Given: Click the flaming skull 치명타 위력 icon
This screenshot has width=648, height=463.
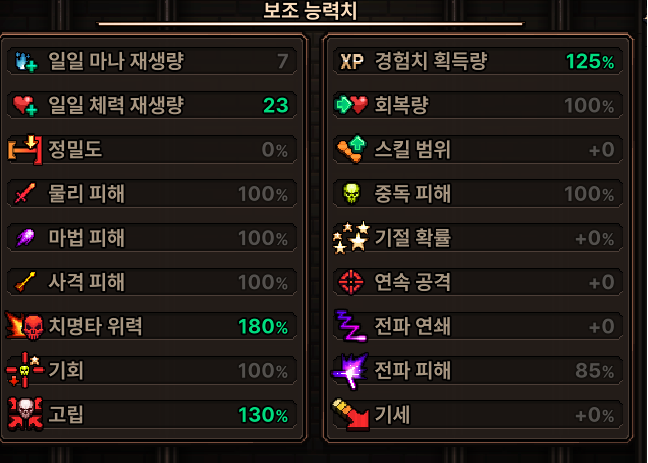Looking at the screenshot, I should point(24,326).
